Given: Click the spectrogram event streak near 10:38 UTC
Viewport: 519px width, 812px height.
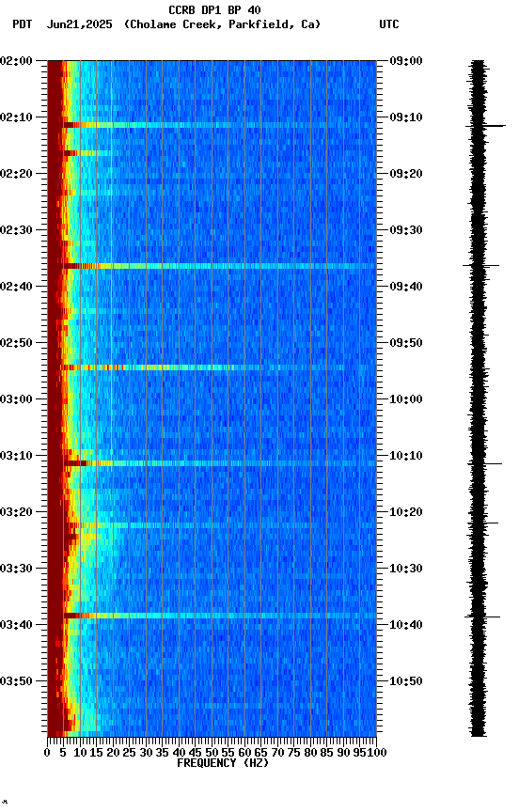Looking at the screenshot, I should click(x=220, y=616).
